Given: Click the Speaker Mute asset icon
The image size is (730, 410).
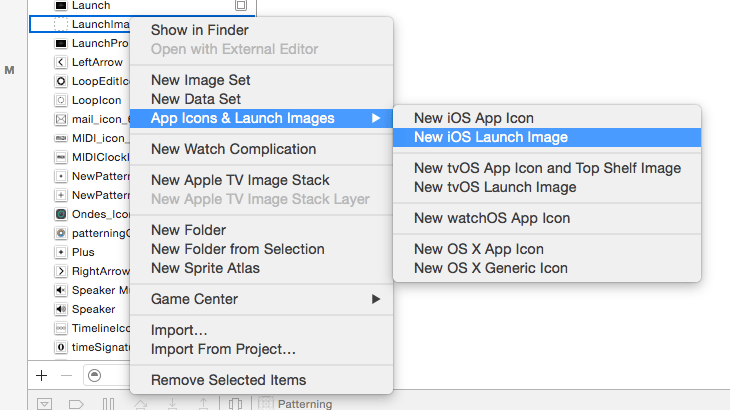Looking at the screenshot, I should (61, 290).
